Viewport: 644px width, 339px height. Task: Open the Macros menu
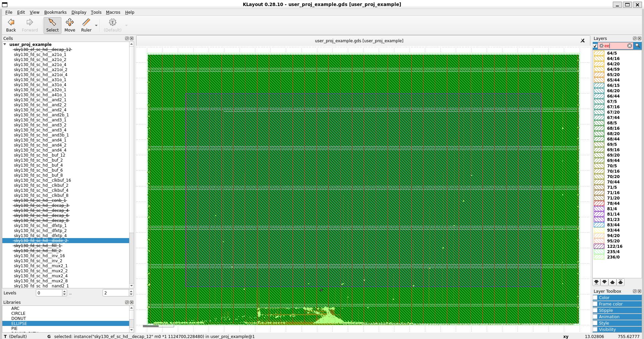pos(113,12)
